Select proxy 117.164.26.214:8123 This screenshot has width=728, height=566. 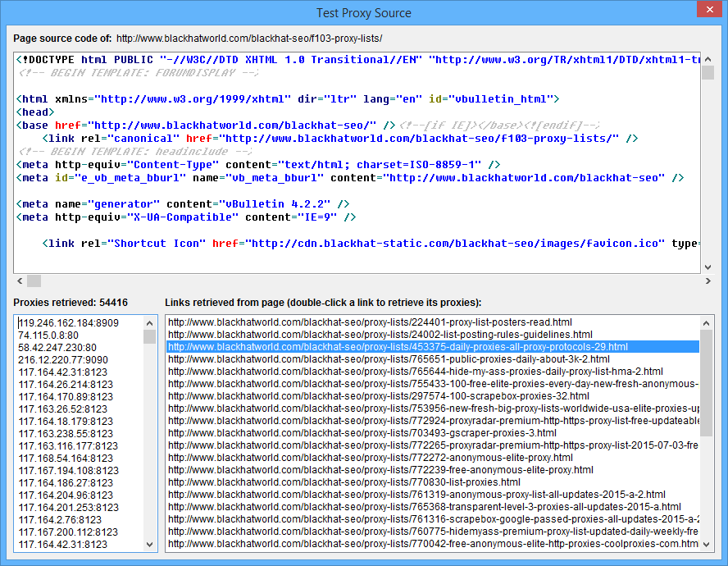(x=66, y=384)
